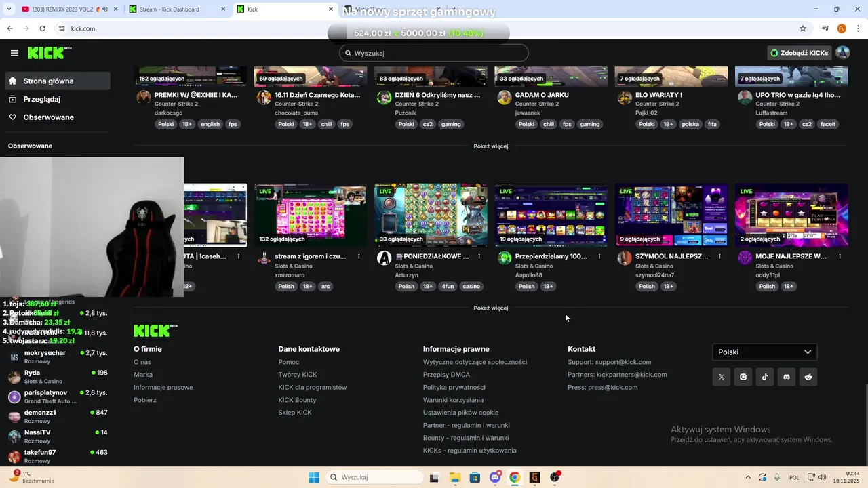This screenshot has width=868, height=488.
Task: Click the Aapollo88 channel avatar
Action: pyautogui.click(x=505, y=258)
